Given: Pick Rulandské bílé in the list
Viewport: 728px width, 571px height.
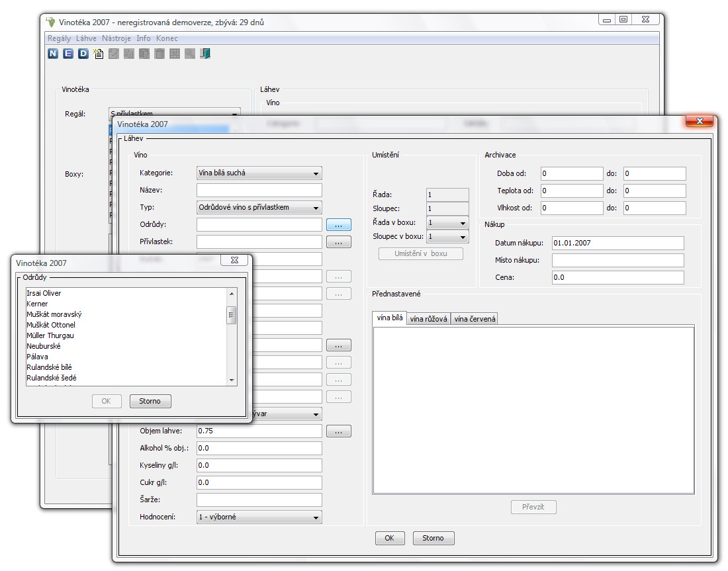Looking at the screenshot, I should (126, 367).
